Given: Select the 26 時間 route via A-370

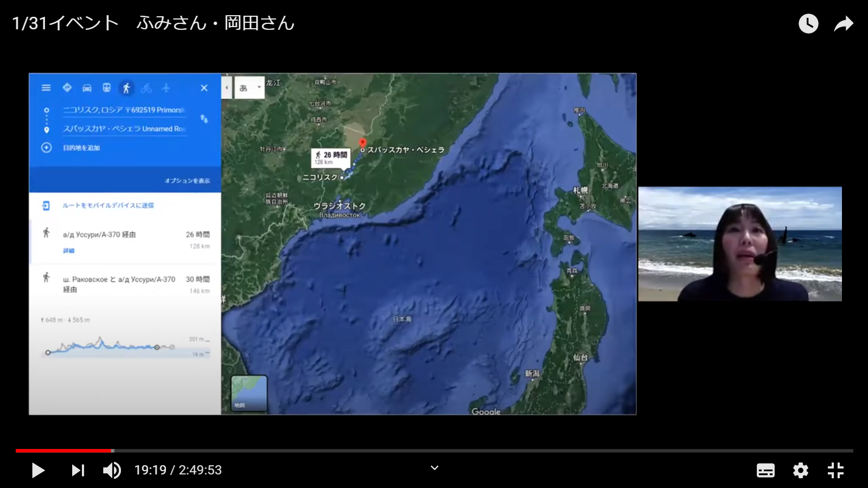Looking at the screenshot, I should (125, 242).
